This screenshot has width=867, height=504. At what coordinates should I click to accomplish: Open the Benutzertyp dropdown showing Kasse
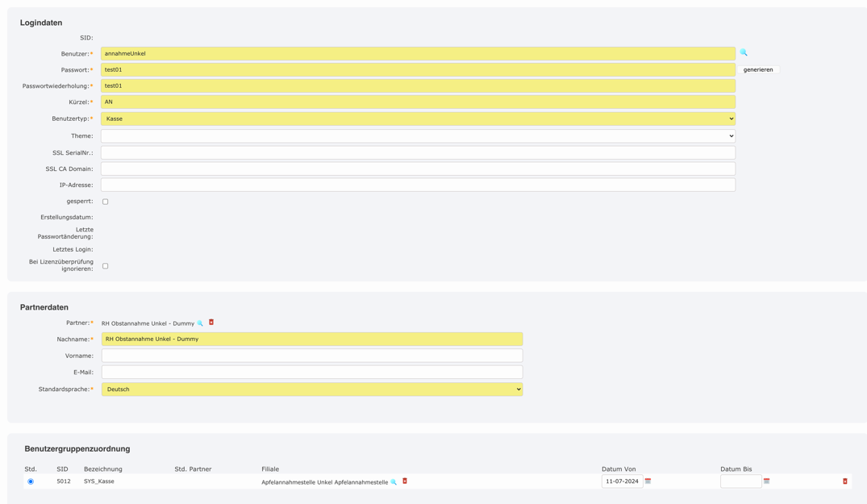[416, 118]
